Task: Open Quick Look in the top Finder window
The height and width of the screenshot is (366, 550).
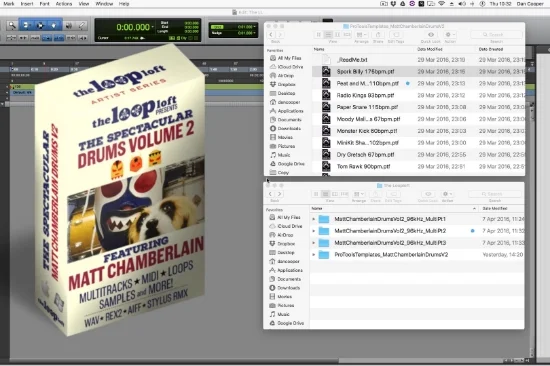Action: tap(431, 35)
